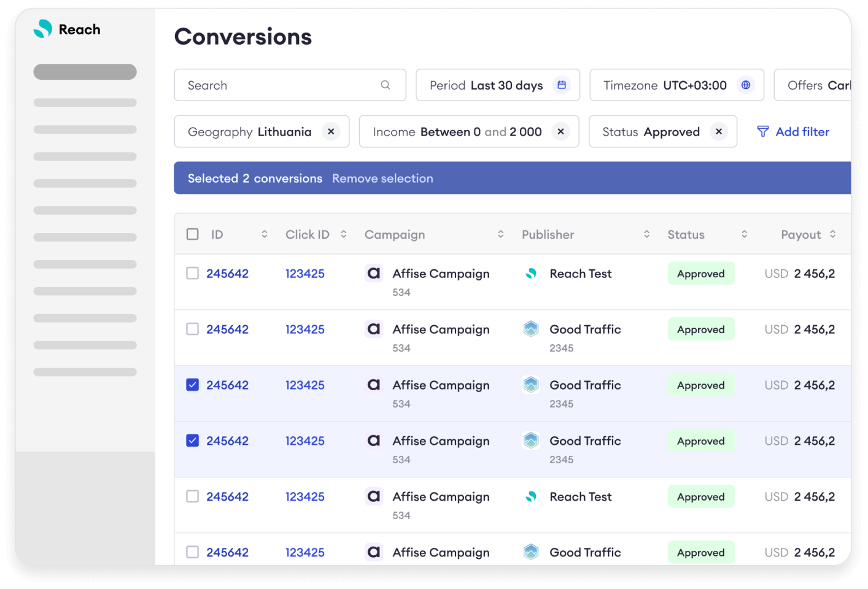Image resolution: width=868 pixels, height=589 pixels.
Task: Uncheck the third row's selected checkbox
Action: [x=193, y=385]
